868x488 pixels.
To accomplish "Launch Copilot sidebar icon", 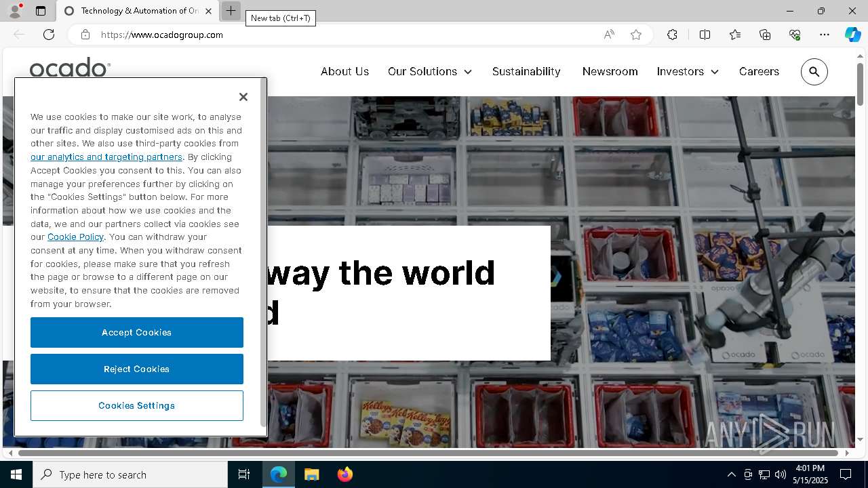I will coord(852,35).
